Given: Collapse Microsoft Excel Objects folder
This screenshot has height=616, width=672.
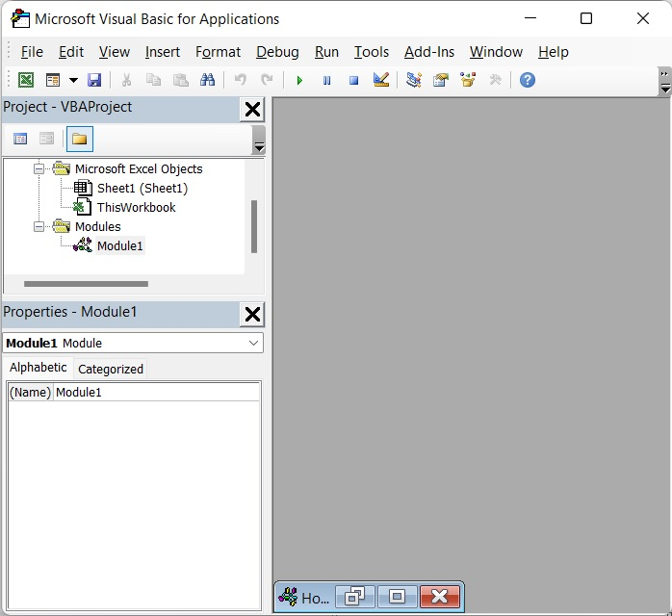Looking at the screenshot, I should pyautogui.click(x=39, y=168).
